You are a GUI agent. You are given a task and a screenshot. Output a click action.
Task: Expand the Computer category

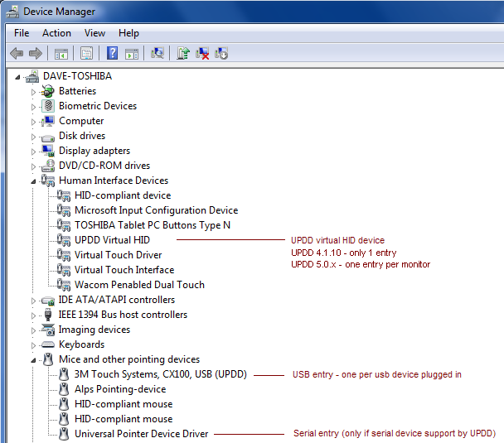(33, 122)
